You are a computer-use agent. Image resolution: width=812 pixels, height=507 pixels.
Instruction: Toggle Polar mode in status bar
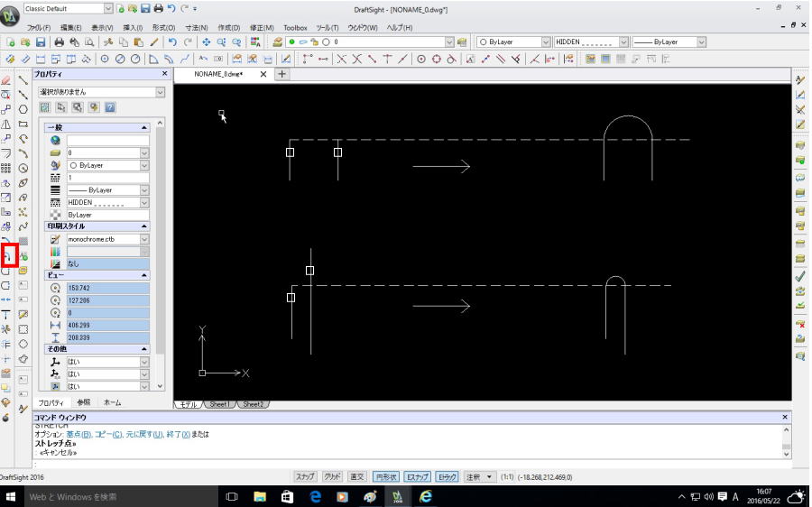(386, 477)
